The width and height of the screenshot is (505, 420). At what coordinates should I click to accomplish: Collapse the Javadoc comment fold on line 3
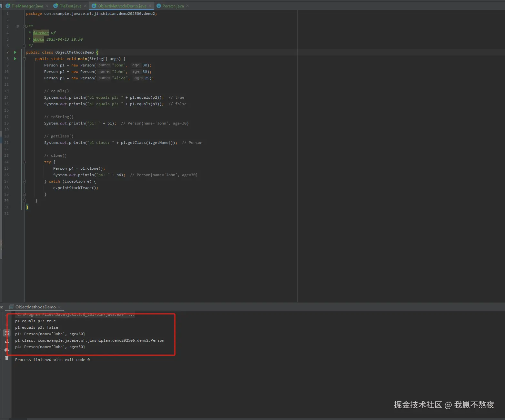(x=24, y=26)
